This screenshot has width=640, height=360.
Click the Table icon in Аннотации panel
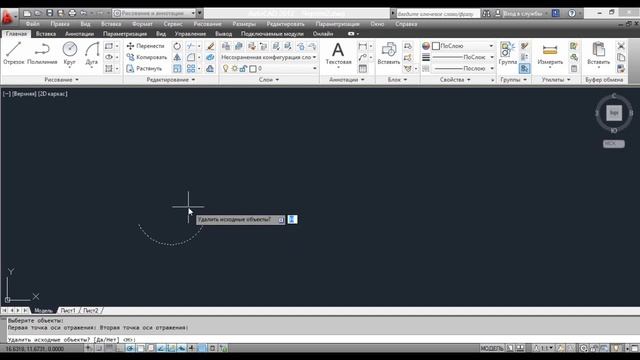pos(362,69)
